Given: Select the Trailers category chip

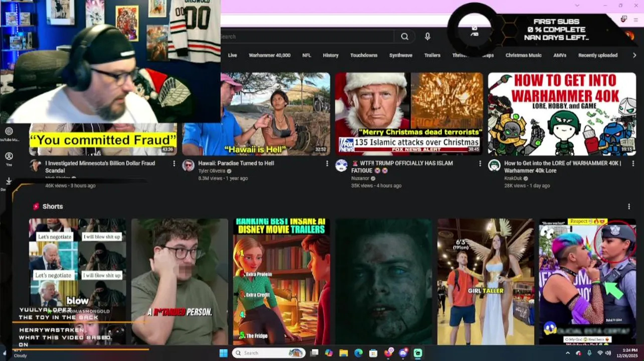Looking at the screenshot, I should click(432, 56).
